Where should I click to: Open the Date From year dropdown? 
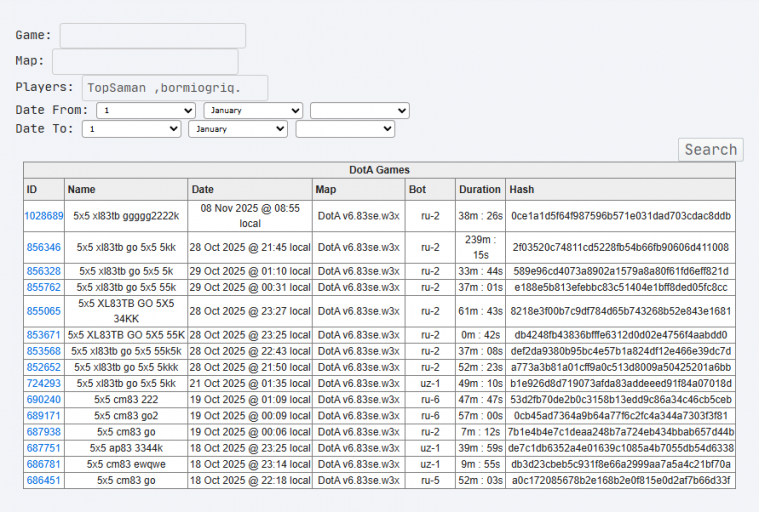tap(360, 110)
